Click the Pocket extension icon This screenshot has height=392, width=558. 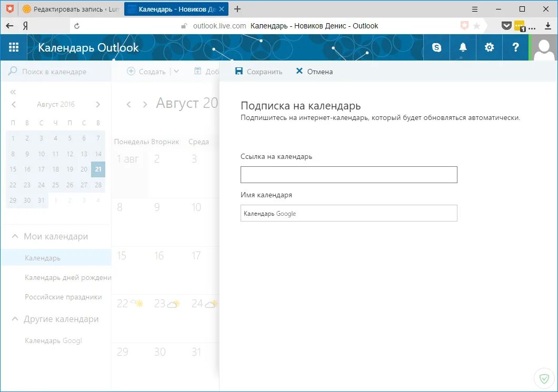tap(506, 26)
